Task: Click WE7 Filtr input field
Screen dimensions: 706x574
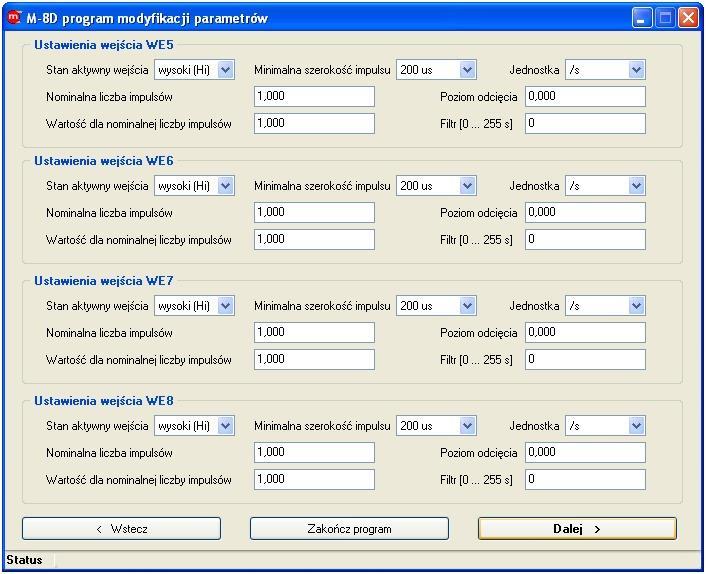Action: point(585,360)
